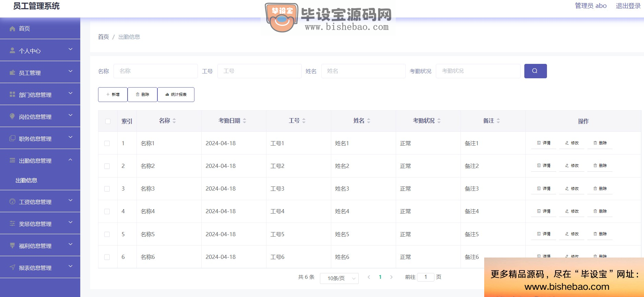Image resolution: width=644 pixels, height=297 pixels.
Task: Click the 前往 page number input
Action: point(426,277)
